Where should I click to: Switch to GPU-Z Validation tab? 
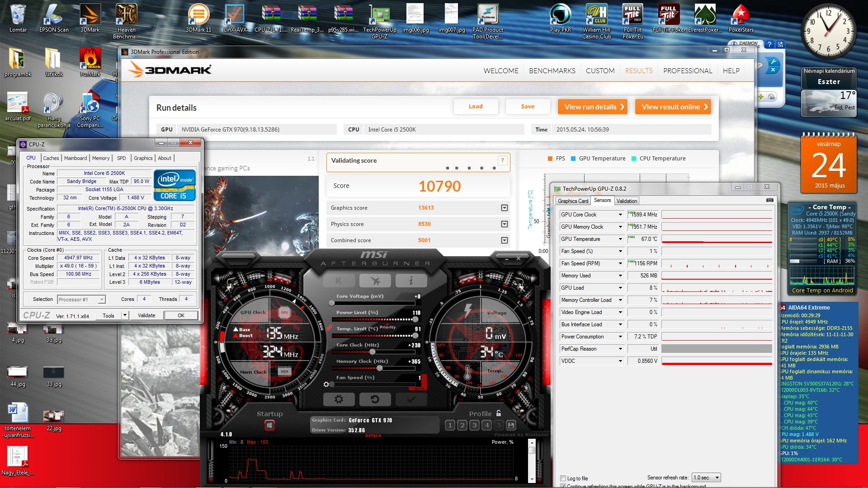pyautogui.click(x=627, y=201)
